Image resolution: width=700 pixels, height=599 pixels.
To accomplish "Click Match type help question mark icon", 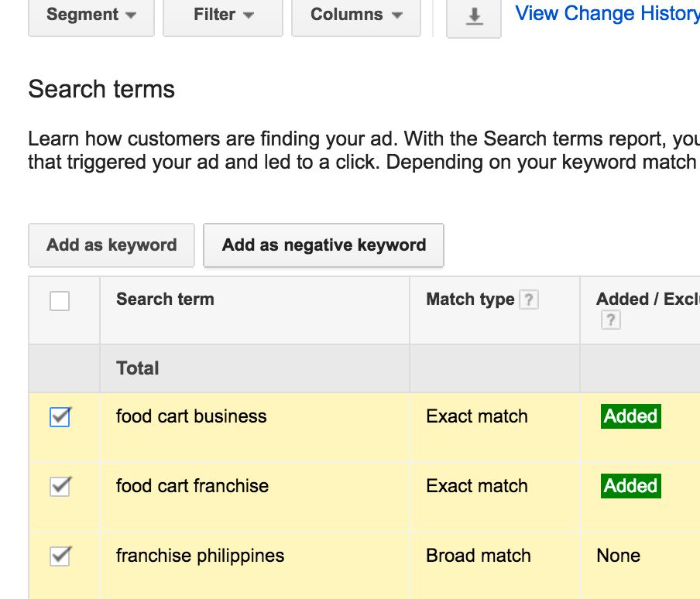I will coord(529,299).
